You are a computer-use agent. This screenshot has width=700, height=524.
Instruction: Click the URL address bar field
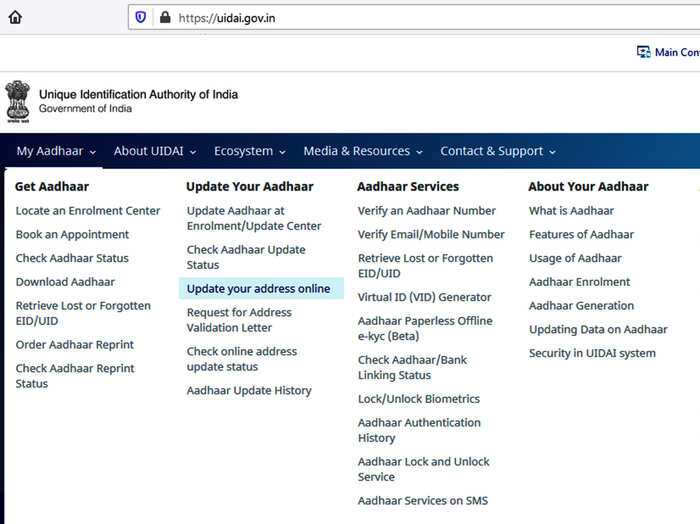pyautogui.click(x=414, y=17)
